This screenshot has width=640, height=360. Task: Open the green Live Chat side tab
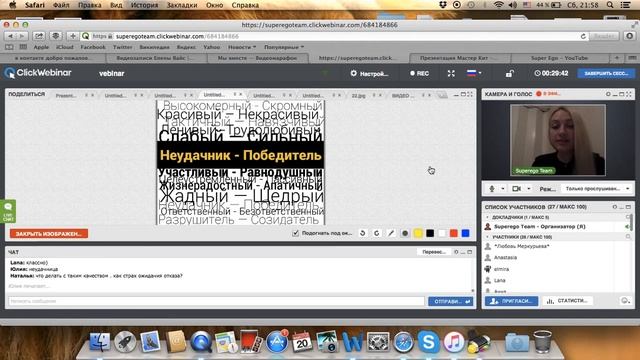pos(8,211)
